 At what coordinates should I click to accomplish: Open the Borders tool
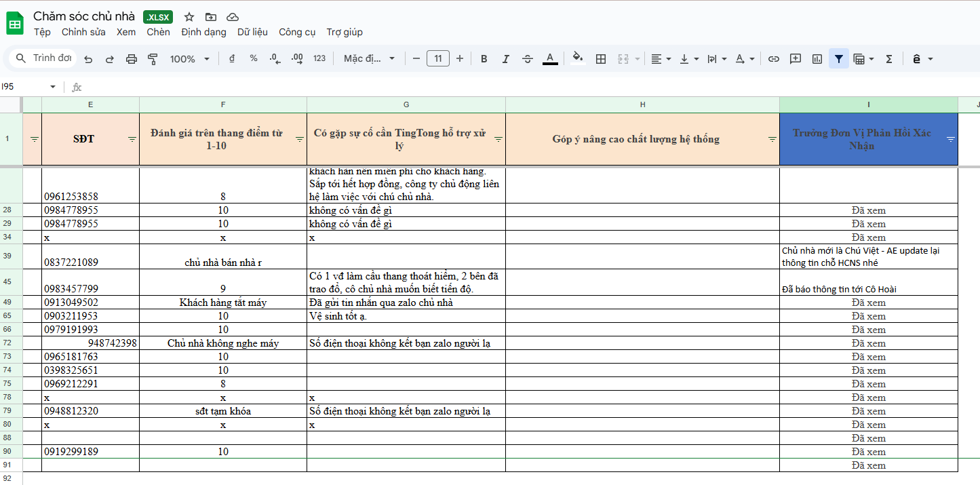(600, 59)
